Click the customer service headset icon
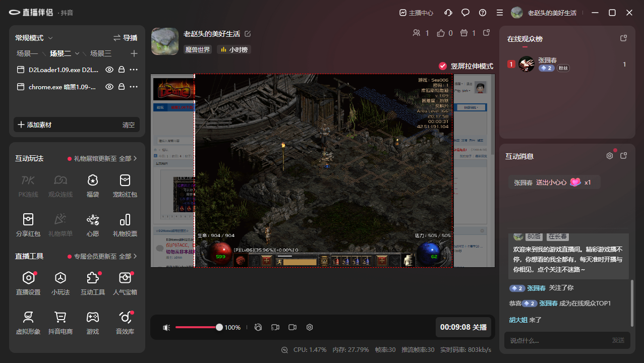The image size is (644, 363). point(448,13)
